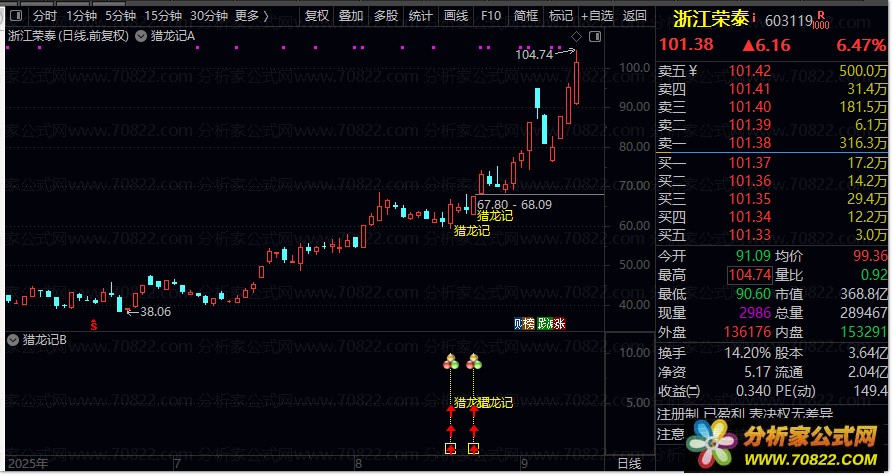Click chart title 浙江荣泰(日线.前复权)
This screenshot has width=894, height=476.
(x=69, y=36)
